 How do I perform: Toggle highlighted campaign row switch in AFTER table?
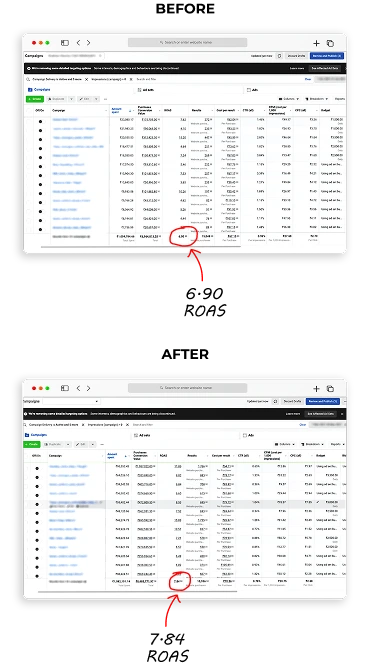(37, 504)
